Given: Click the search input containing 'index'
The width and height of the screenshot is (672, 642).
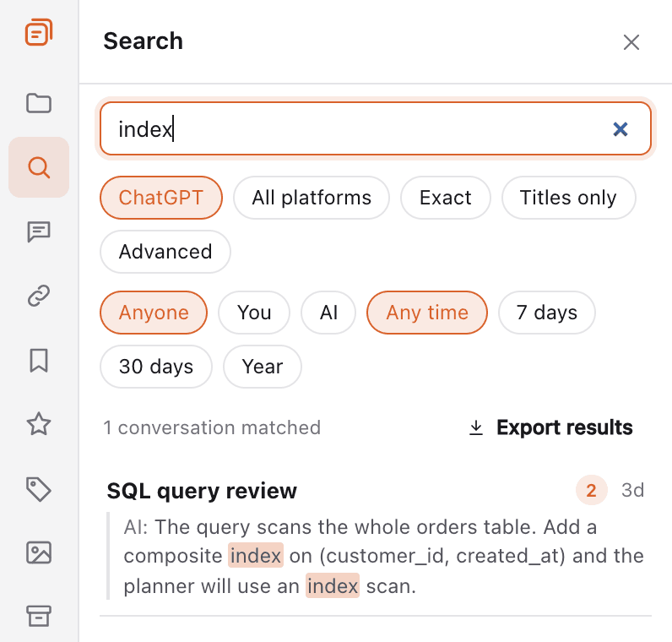Looking at the screenshot, I should (x=376, y=128).
